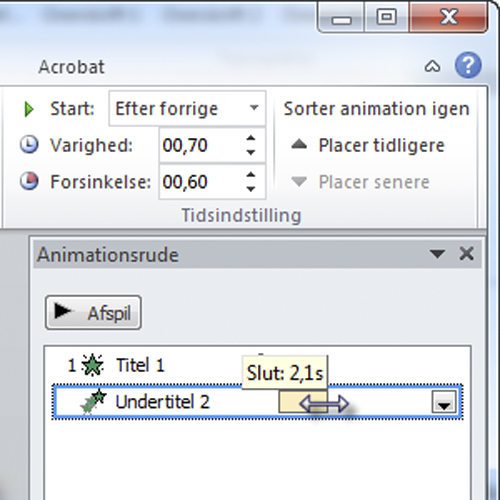The height and width of the screenshot is (500, 500).
Task: Open the Animationsrude pane options arrow
Action: [437, 254]
